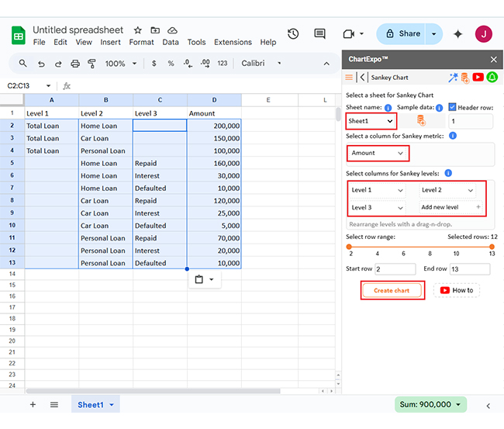
Task: Click the ChartExpo magic wand icon
Action: tap(454, 78)
